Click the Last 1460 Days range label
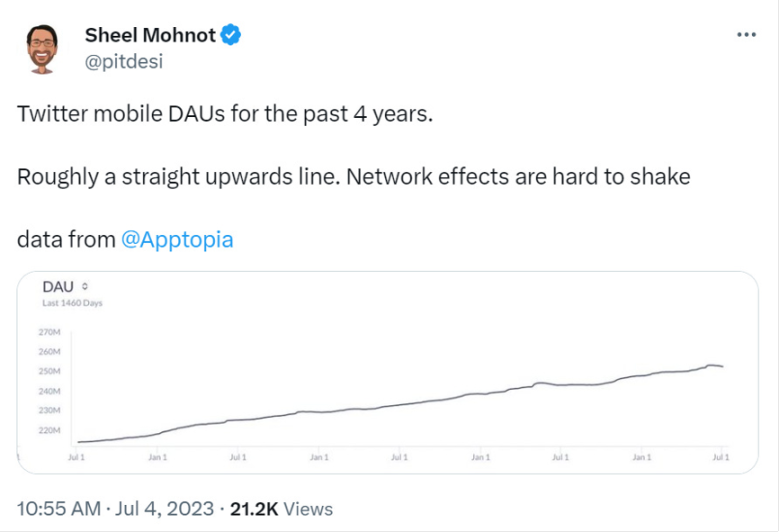The height and width of the screenshot is (532, 779). (x=72, y=303)
